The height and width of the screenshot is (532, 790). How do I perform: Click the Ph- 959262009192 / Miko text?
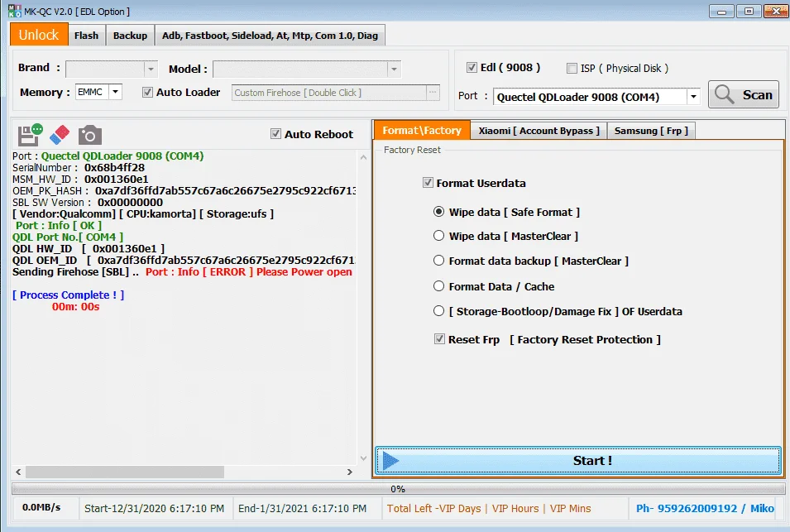[x=705, y=508]
